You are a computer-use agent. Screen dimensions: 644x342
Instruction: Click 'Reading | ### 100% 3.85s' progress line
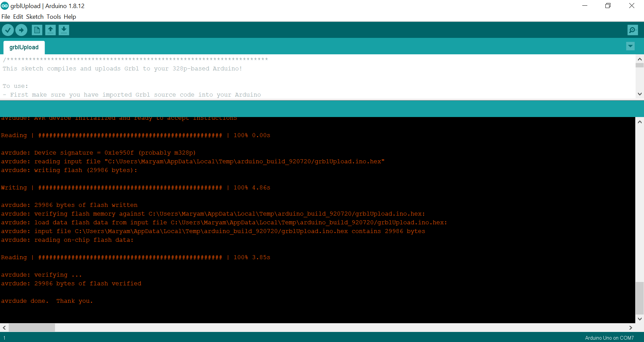[136, 258]
